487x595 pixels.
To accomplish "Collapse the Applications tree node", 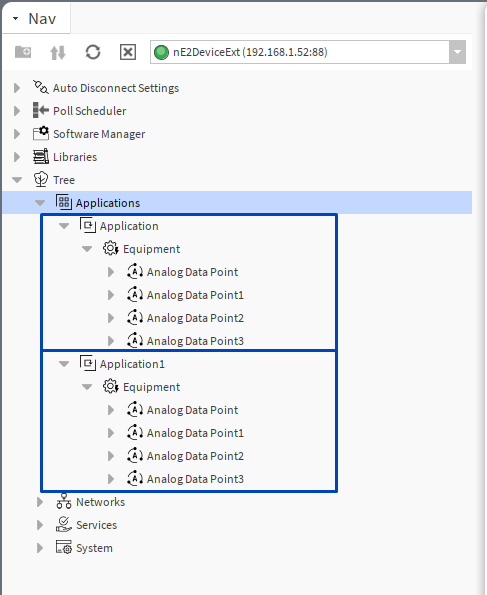I will coord(40,203).
